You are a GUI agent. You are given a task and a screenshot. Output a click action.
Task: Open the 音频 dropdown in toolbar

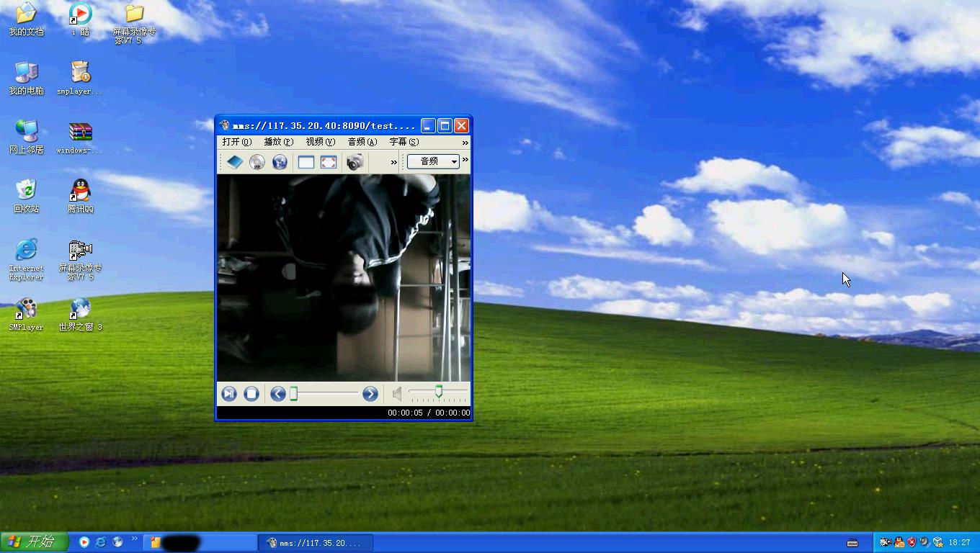click(433, 161)
